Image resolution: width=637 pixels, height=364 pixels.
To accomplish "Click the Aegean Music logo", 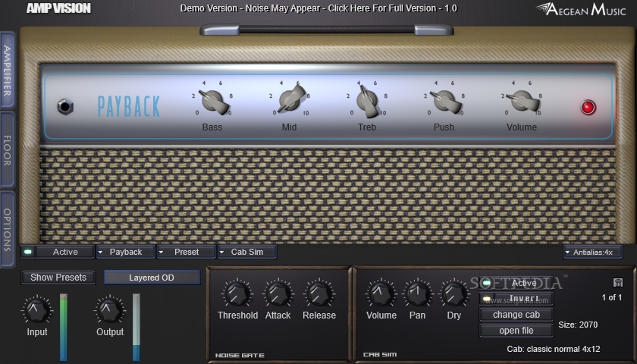I will (x=581, y=9).
